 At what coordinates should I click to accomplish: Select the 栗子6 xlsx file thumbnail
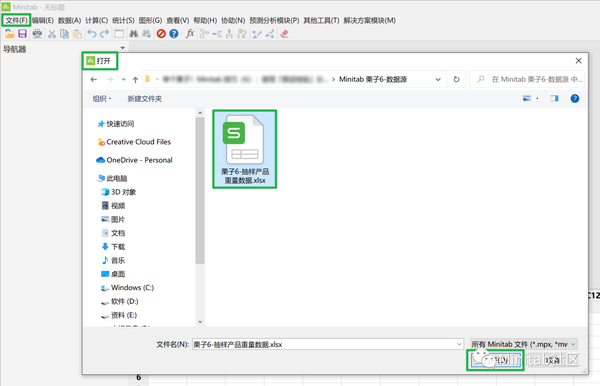(x=245, y=149)
